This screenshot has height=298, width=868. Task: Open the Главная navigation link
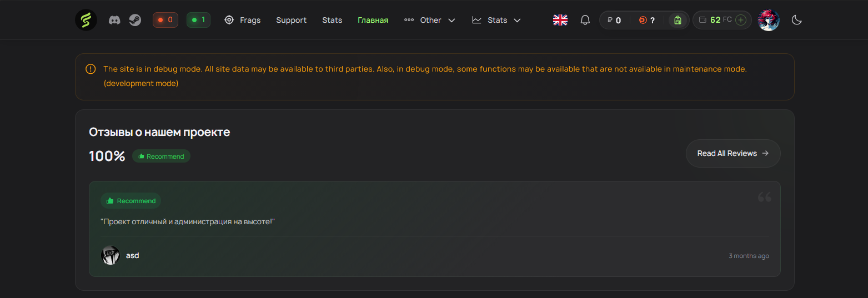[373, 20]
